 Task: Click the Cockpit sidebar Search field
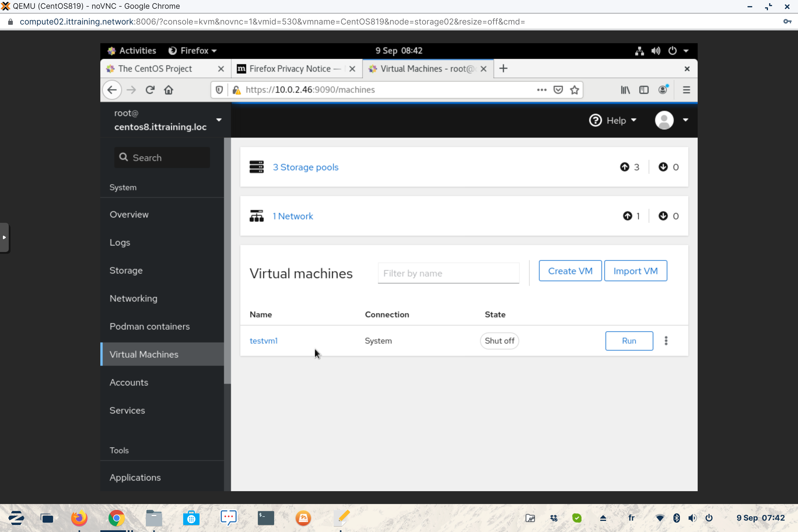[162, 157]
